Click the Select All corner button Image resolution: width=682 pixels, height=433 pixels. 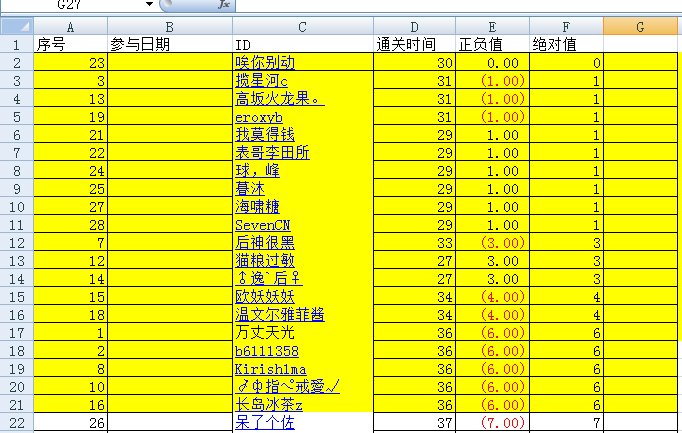coord(17,27)
